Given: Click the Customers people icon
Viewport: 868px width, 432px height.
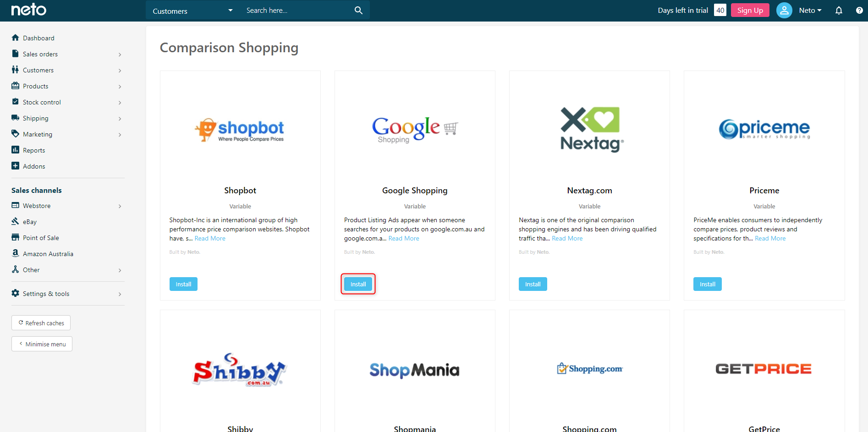Looking at the screenshot, I should point(16,70).
